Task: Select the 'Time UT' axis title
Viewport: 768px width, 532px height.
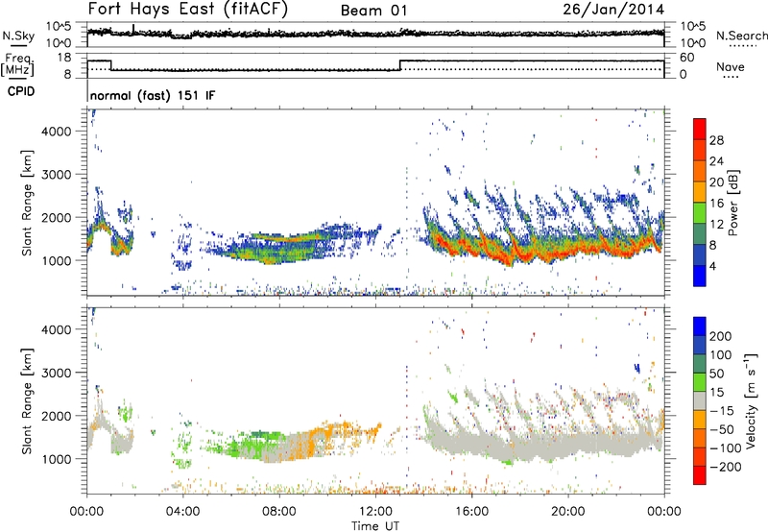Action: tap(375, 526)
